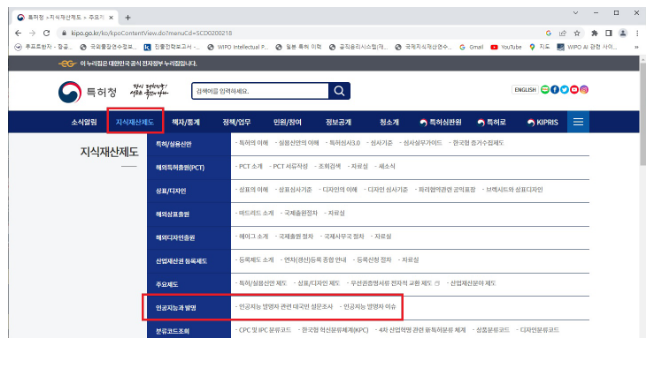Click the search magnifier button
Viewport: 654px width, 374px height.
click(339, 91)
